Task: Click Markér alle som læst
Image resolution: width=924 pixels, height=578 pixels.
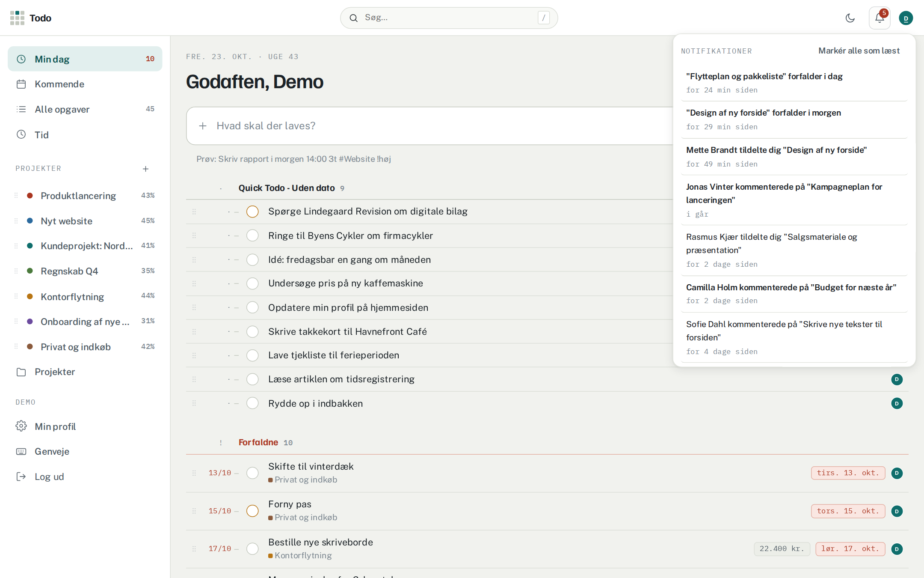Action: [x=859, y=51]
